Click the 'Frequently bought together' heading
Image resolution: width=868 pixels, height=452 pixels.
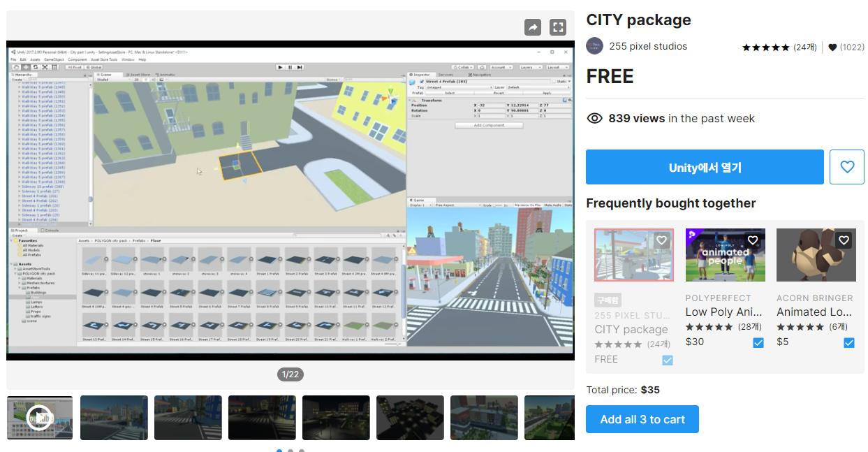pos(671,203)
